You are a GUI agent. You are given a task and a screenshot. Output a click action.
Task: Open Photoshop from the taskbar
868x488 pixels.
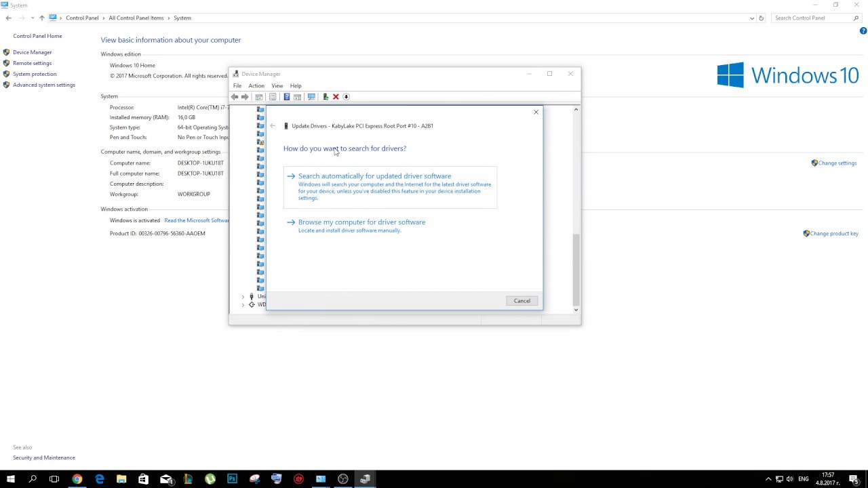[232, 479]
